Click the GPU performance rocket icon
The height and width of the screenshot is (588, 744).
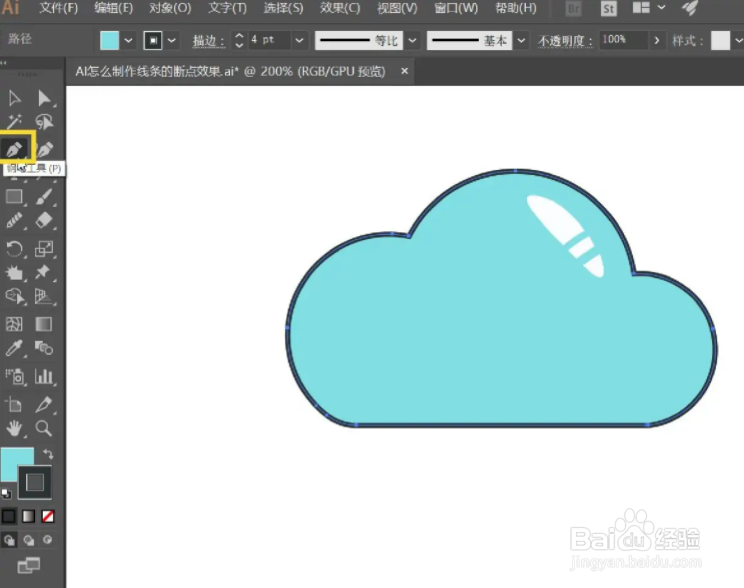(690, 8)
